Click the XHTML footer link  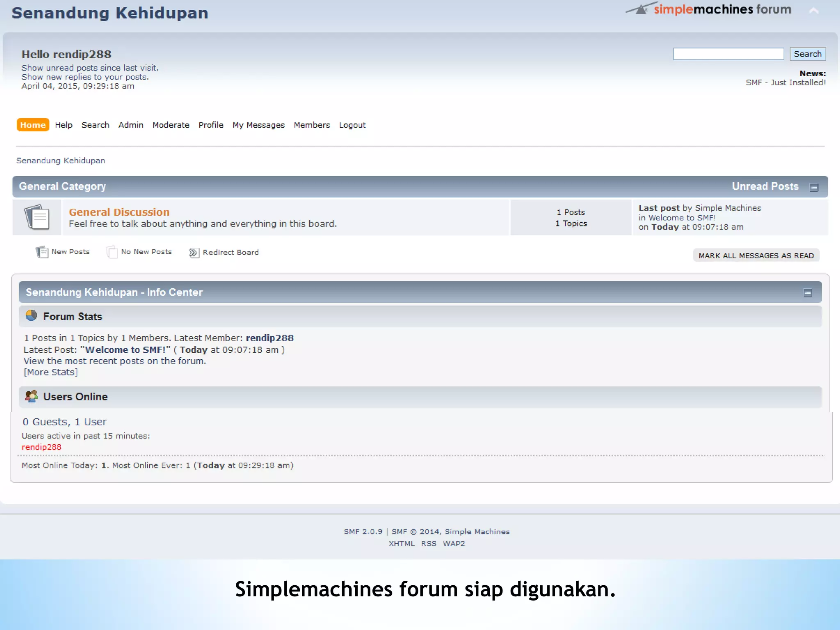click(402, 543)
